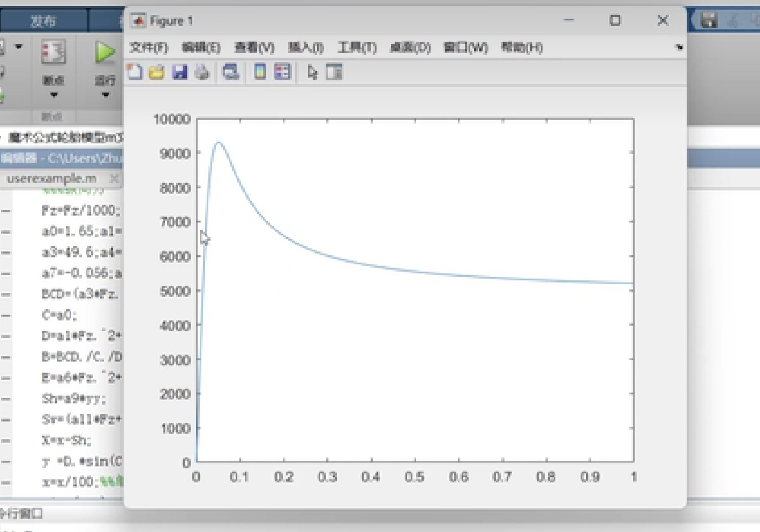Screen dimensions: 760x532
Task: Expand the dropdown arrow under the Breakpoints button
Action: [54, 95]
